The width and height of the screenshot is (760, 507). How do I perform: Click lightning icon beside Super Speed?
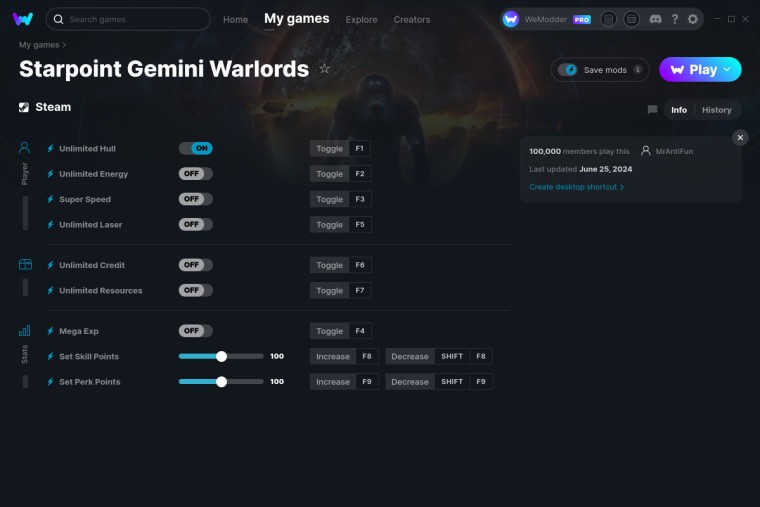coord(50,199)
